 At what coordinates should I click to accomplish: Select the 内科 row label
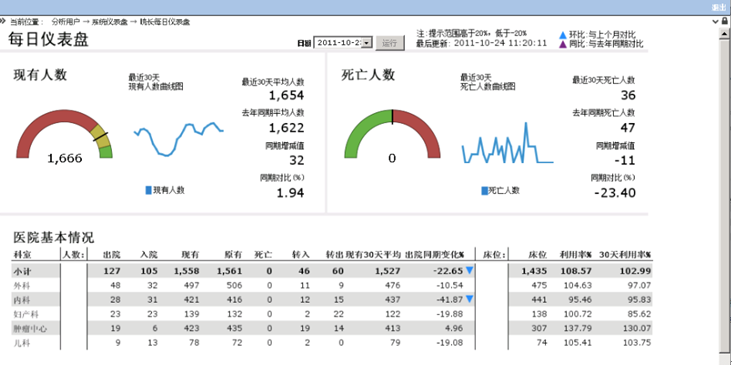(22, 300)
